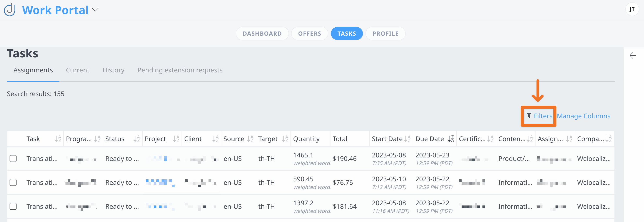Check the $190.46 task row checkbox
Image resolution: width=644 pixels, height=222 pixels.
coord(13,159)
